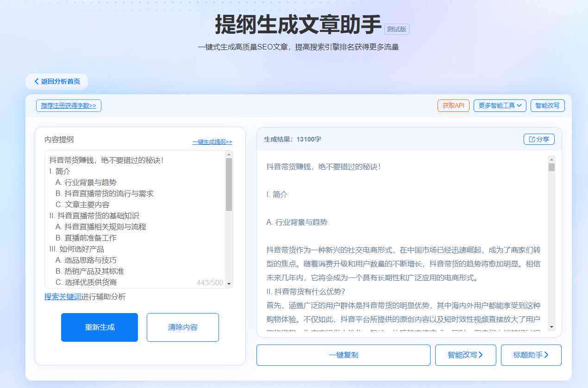Click outline line 'II. 抖音直播带货的基础知识'

(94, 216)
